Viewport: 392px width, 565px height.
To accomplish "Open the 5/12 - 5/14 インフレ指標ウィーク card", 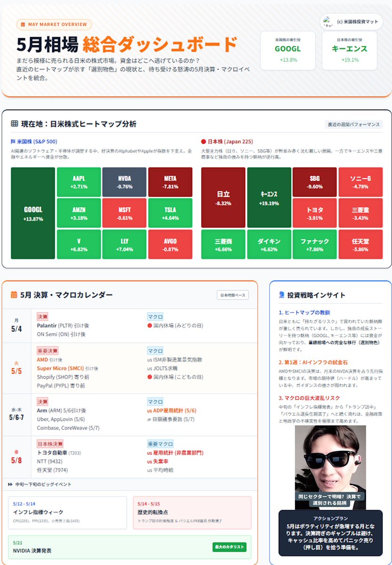I will coord(67,512).
